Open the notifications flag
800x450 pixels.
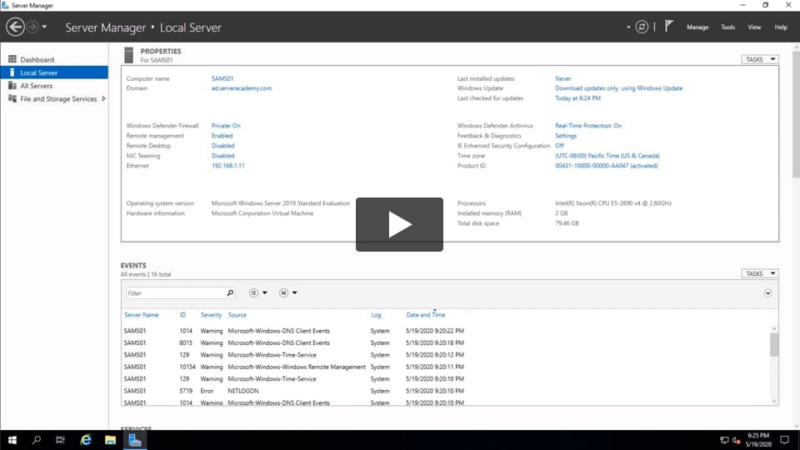pos(670,27)
